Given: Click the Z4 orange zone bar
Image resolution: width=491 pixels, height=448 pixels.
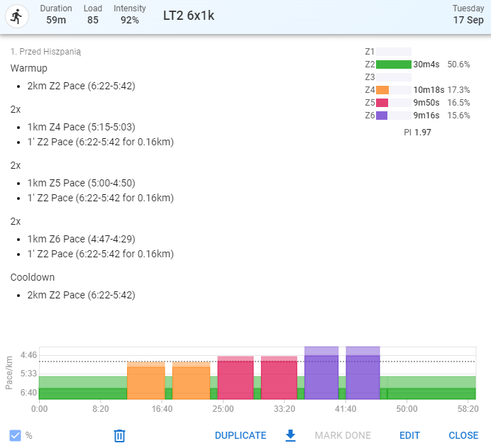Looking at the screenshot, I should [x=382, y=90].
